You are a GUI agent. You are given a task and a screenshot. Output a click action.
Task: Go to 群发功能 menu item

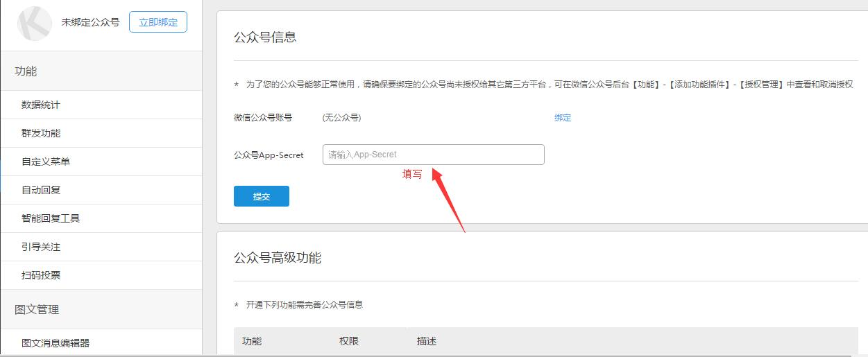coord(41,133)
